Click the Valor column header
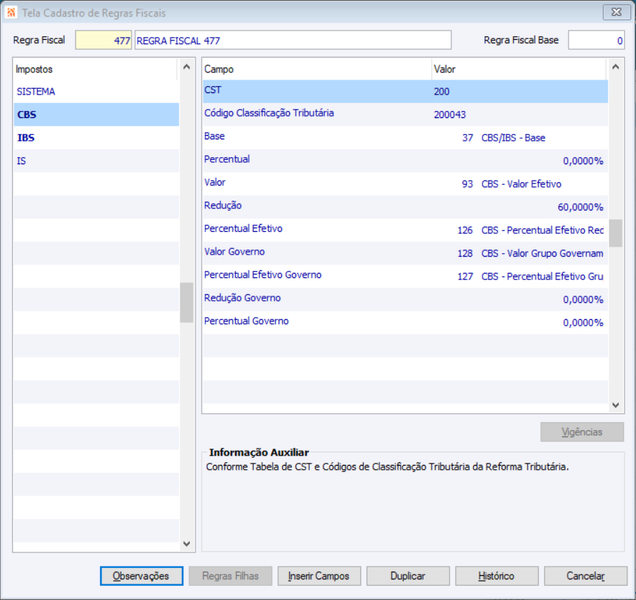 (519, 69)
